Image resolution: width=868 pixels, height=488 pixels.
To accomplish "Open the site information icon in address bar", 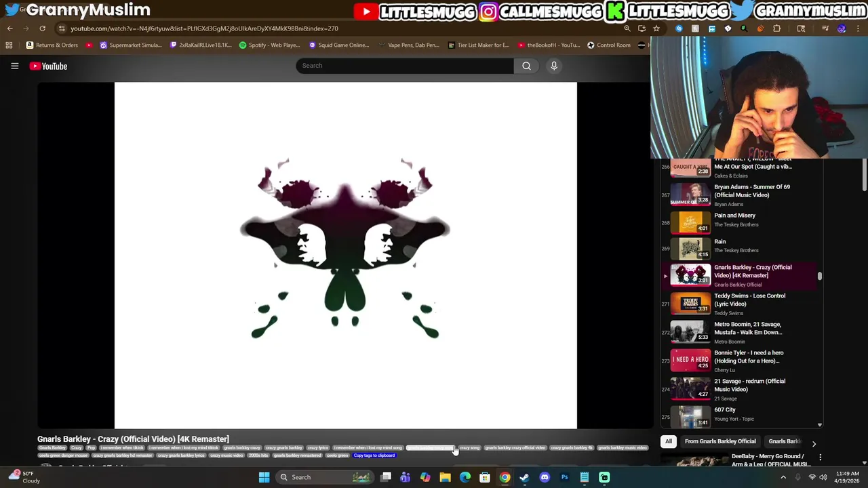I will [x=62, y=28].
